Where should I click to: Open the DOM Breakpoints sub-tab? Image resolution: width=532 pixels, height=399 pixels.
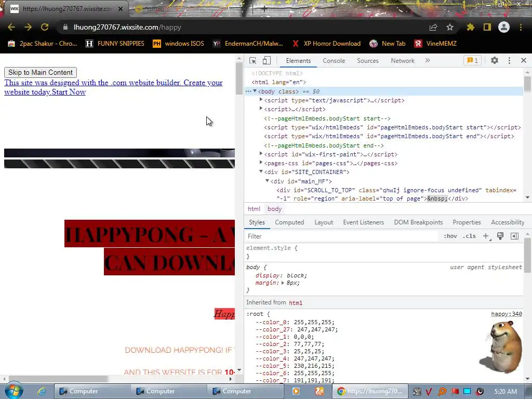[418, 222]
